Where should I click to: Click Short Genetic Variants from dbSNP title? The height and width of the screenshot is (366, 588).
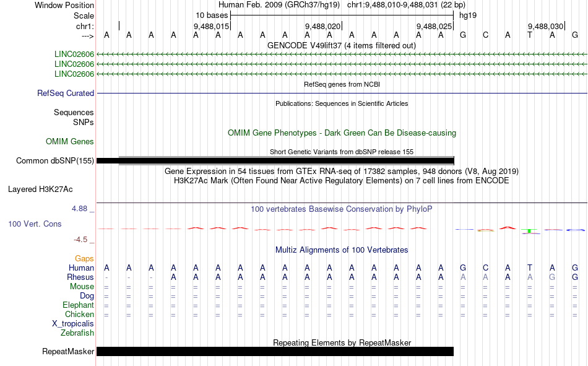click(341, 152)
